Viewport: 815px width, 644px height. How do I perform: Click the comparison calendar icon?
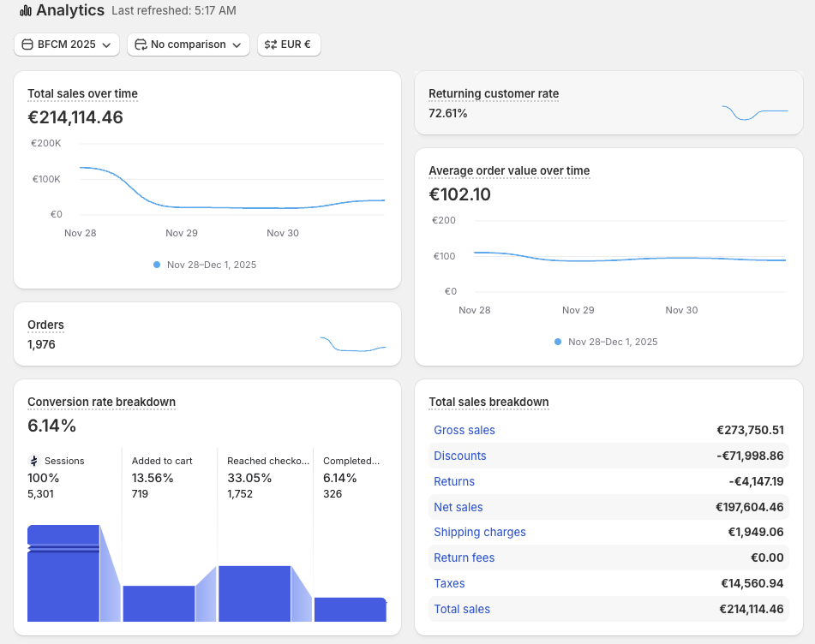click(x=141, y=45)
